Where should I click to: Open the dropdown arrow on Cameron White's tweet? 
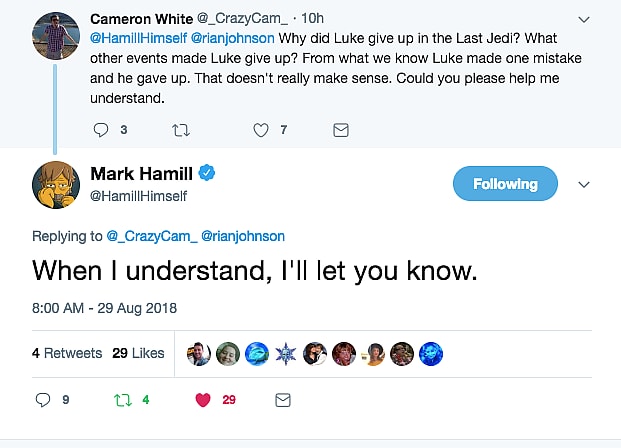[x=585, y=19]
